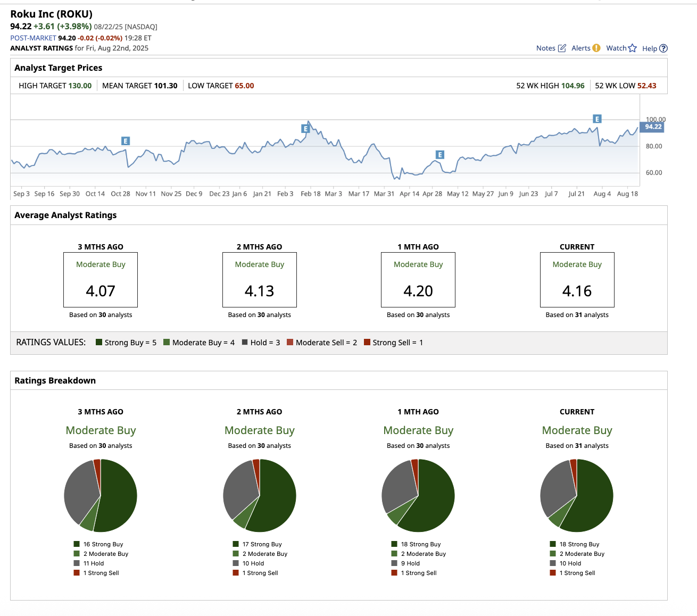The width and height of the screenshot is (697, 616).
Task: Click '16 Strong Buy' legend entry
Action: coord(98,544)
